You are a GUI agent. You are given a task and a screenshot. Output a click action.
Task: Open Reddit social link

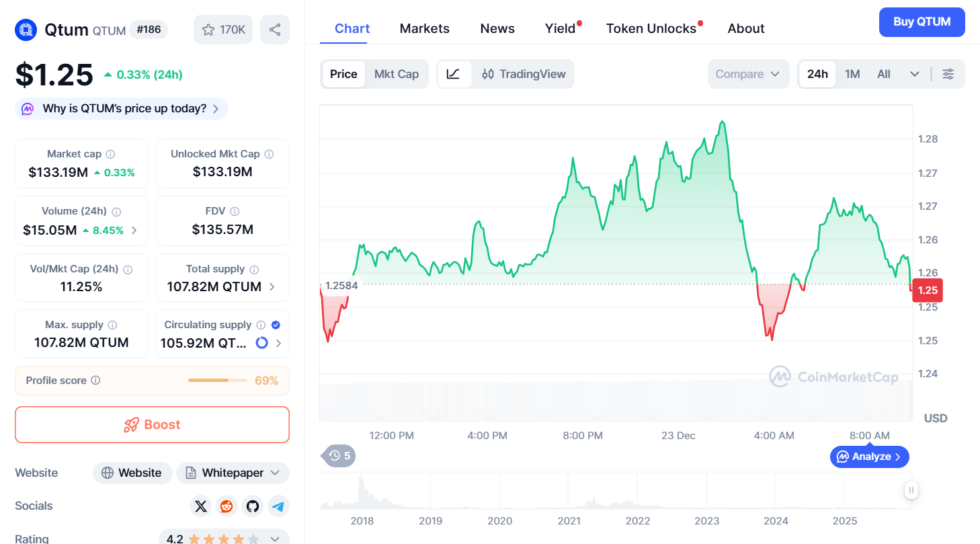(x=227, y=506)
